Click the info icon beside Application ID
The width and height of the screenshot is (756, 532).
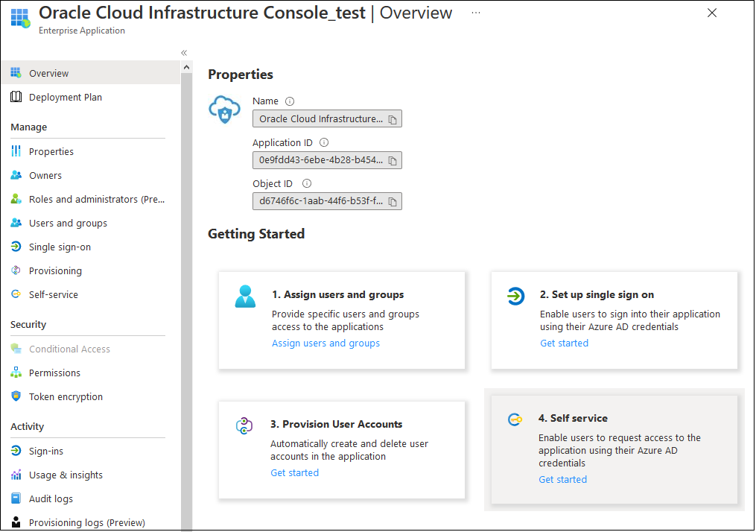pos(325,142)
